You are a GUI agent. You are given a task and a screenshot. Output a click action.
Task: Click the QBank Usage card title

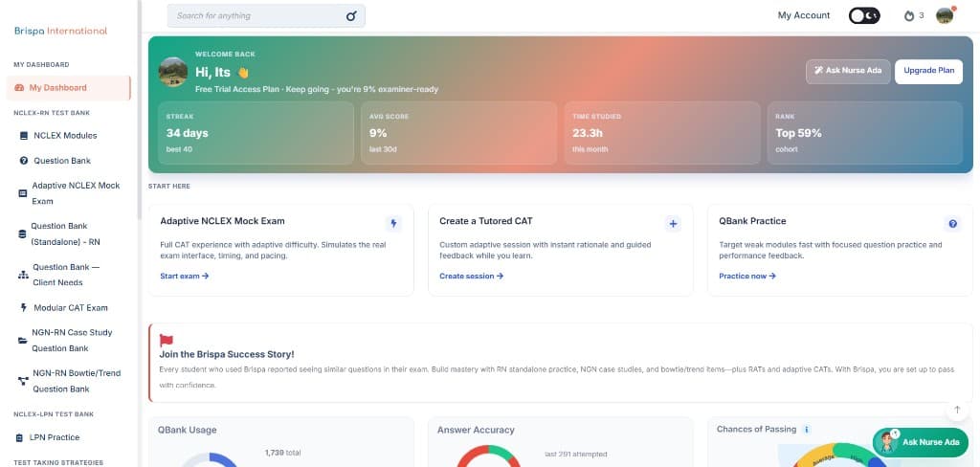[x=187, y=430]
